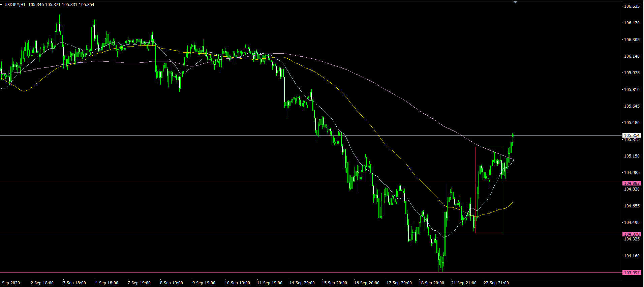Click the 105.810 price scale value
This screenshot has width=644, height=287.
pyautogui.click(x=632, y=90)
